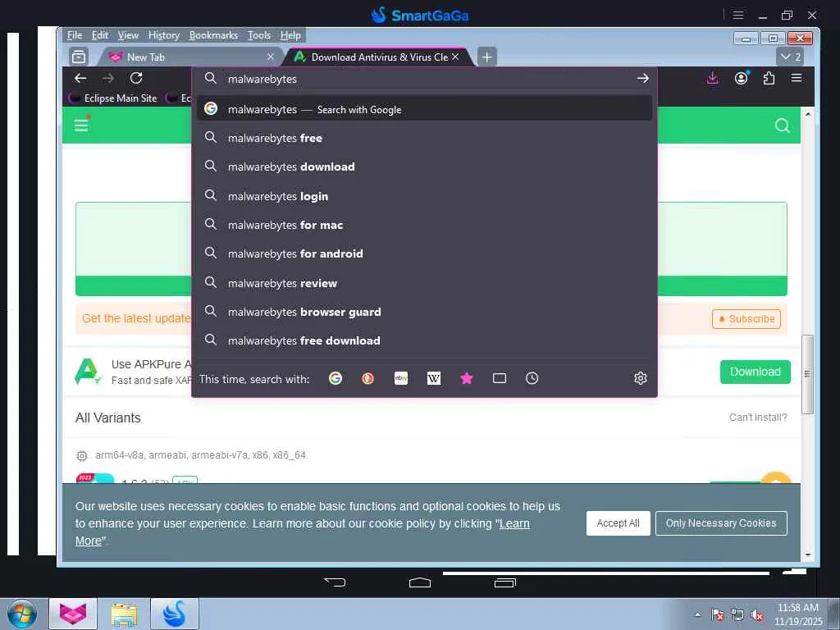840x630 pixels.
Task: Open the APKPure site hamburger menu
Action: (x=81, y=126)
